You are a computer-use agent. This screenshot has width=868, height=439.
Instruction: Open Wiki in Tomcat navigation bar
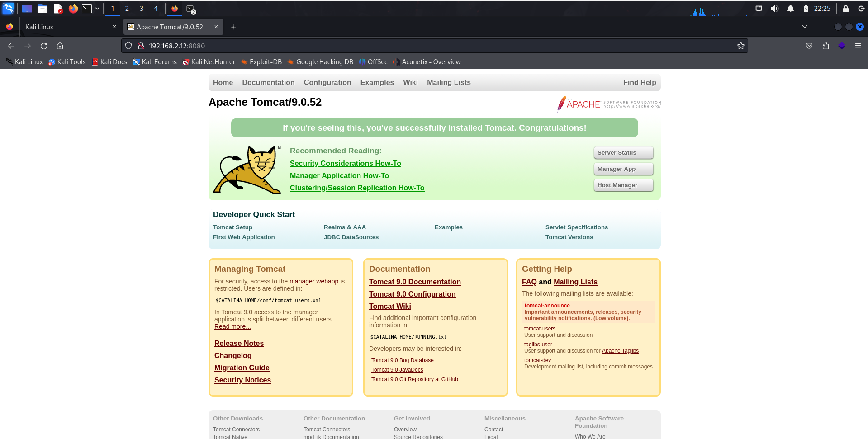point(410,82)
